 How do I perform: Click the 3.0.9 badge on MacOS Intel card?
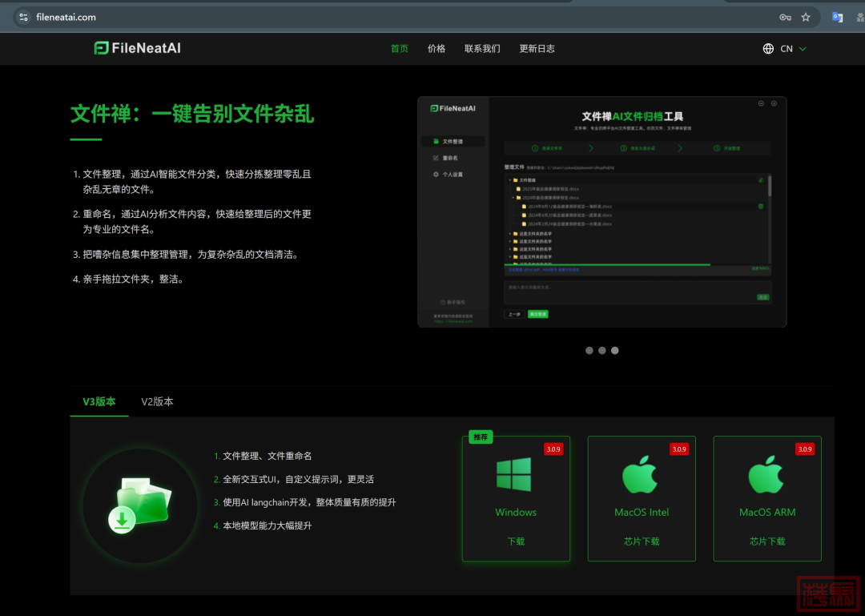(679, 449)
